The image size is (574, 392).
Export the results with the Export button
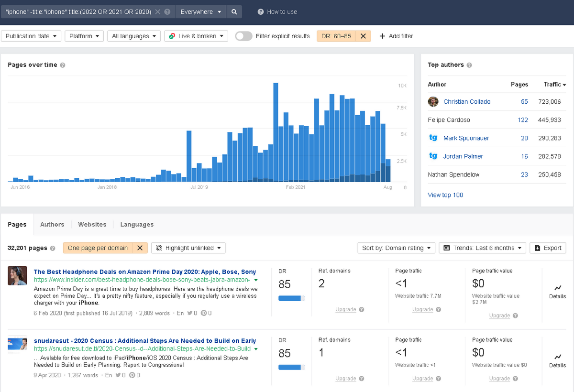[548, 248]
